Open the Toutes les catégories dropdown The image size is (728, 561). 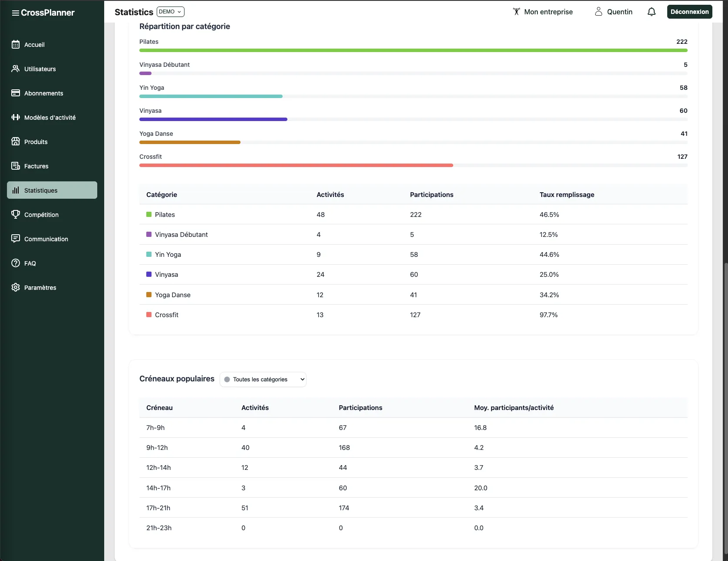coord(263,379)
